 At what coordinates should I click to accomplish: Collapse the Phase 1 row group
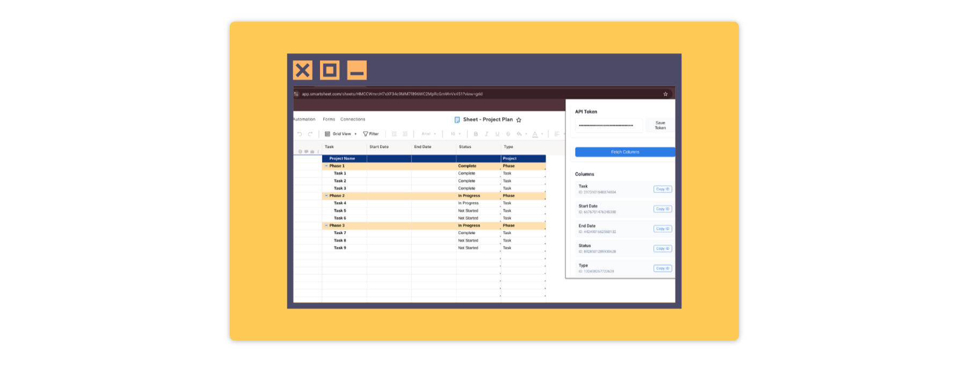pos(326,166)
